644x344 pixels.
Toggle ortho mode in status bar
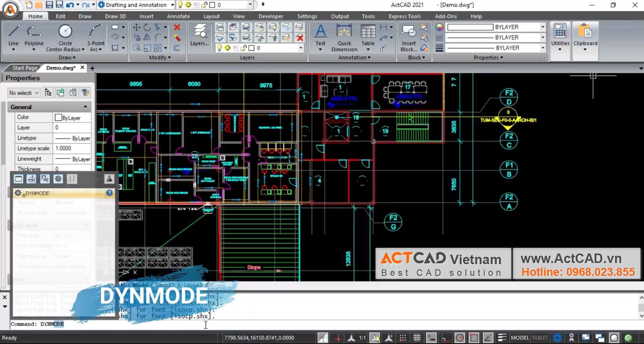click(x=445, y=338)
